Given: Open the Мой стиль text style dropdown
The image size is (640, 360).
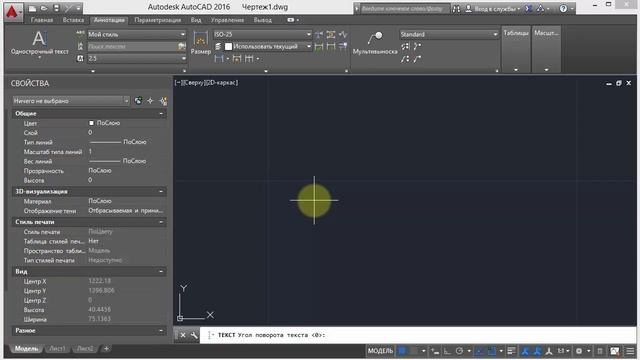Looking at the screenshot, I should pos(137,34).
